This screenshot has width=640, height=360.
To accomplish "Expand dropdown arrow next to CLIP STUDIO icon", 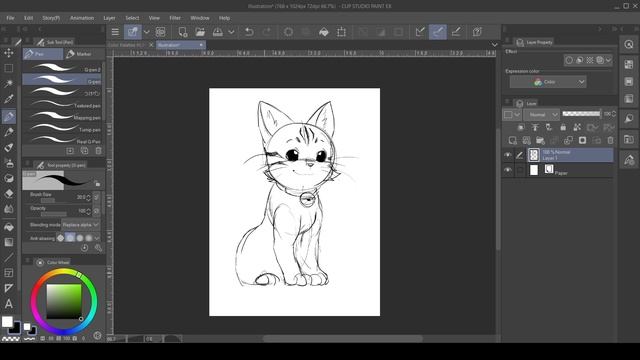I will (x=146, y=32).
